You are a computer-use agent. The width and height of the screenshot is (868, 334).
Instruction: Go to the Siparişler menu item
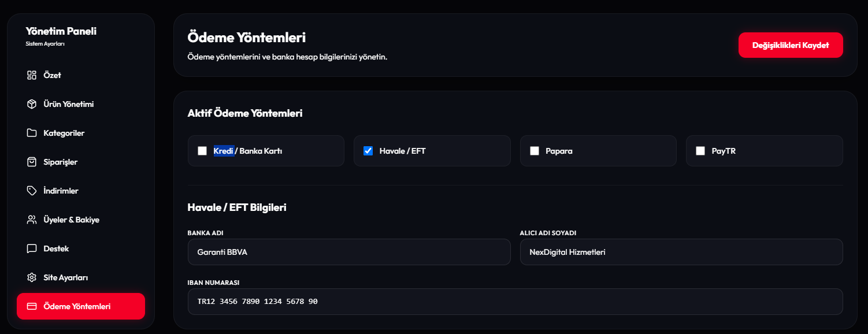click(81, 162)
